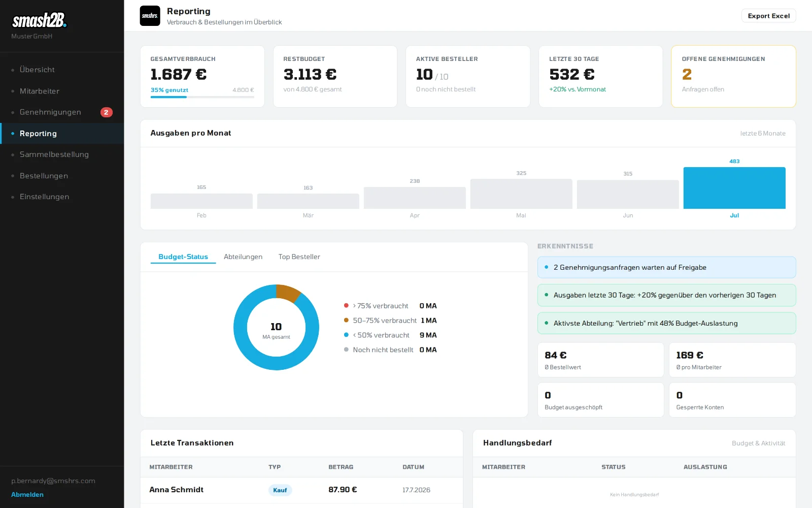Click the Gesamtverbrauch 1.687 € card
This screenshot has height=508, width=812.
[202, 77]
